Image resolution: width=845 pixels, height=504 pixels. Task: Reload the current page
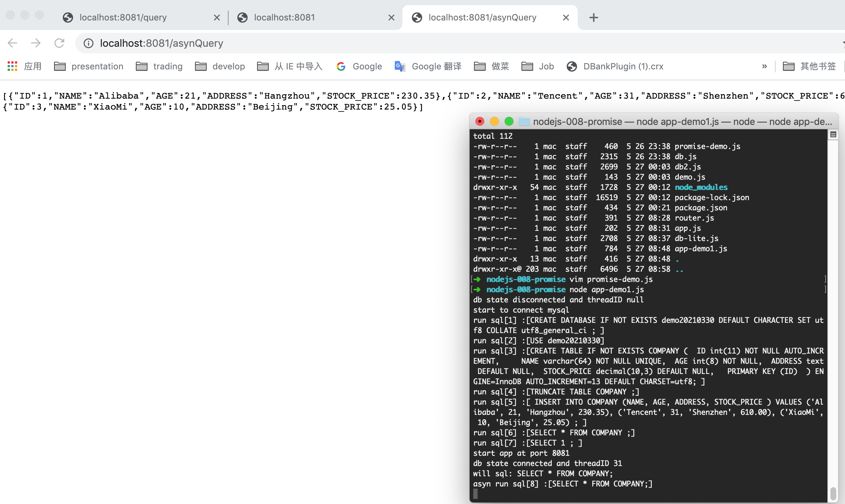[59, 43]
